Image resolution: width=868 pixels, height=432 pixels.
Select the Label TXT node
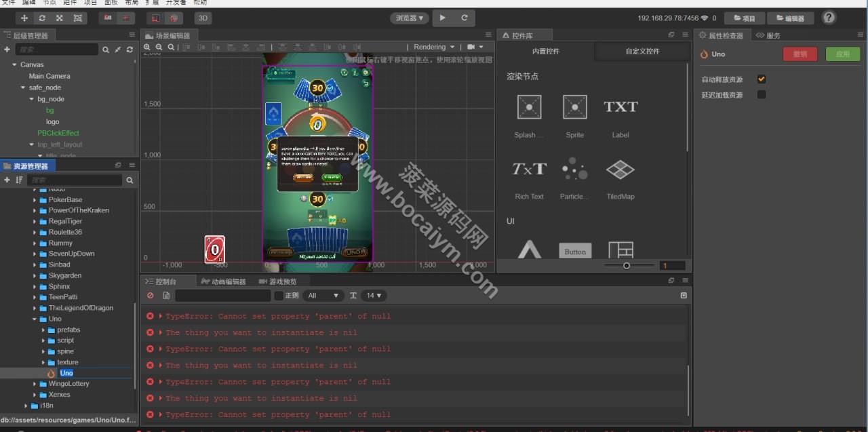[620, 115]
